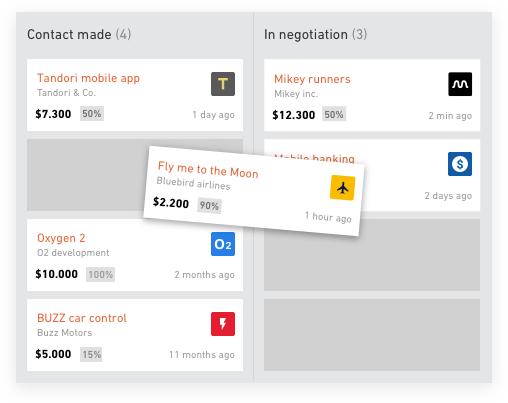Click the 100% probability badge on Oxygen 2
Viewport: 508px width, 403px height.
(x=101, y=274)
